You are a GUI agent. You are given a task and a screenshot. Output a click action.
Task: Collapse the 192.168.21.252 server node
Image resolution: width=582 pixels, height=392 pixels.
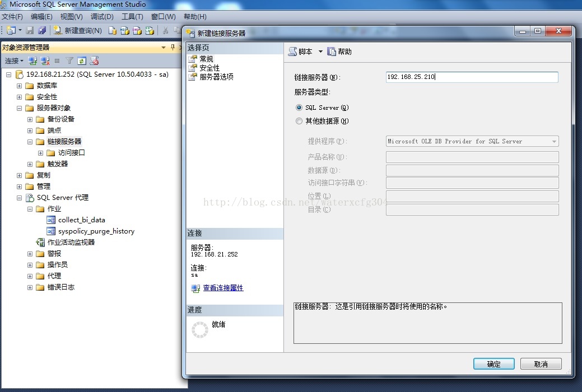pyautogui.click(x=8, y=74)
